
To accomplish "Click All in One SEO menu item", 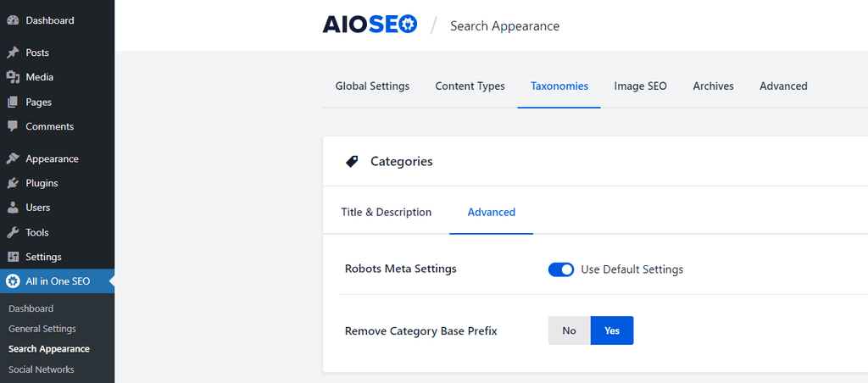I will pos(58,281).
